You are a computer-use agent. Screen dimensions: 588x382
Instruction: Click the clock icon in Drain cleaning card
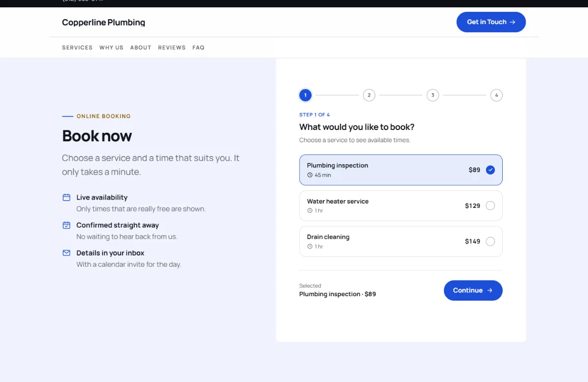point(310,247)
